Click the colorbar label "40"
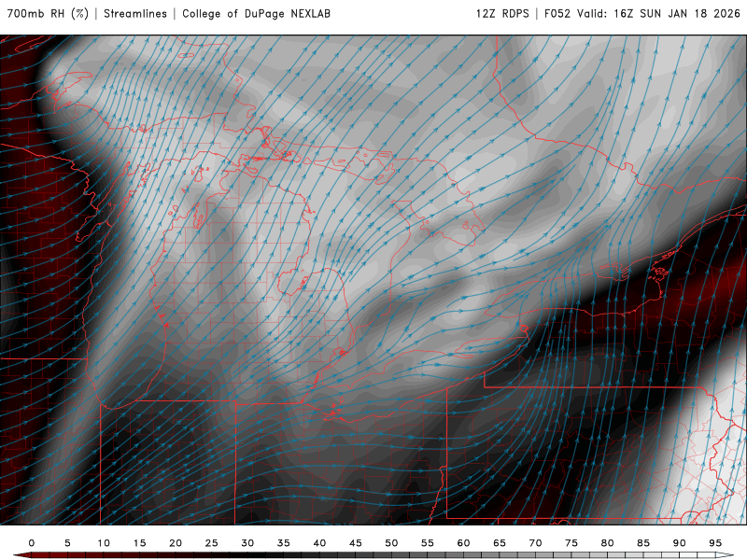The width and height of the screenshot is (747, 560). pos(319,543)
